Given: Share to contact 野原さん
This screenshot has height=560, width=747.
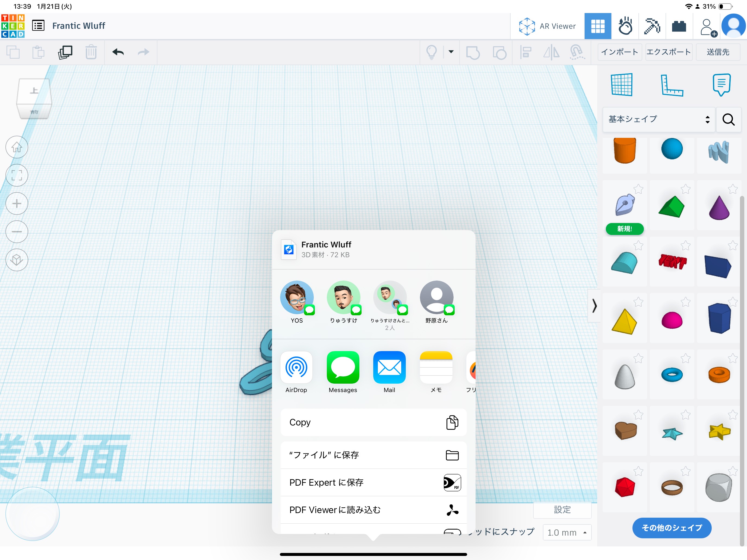Looking at the screenshot, I should coord(437,302).
